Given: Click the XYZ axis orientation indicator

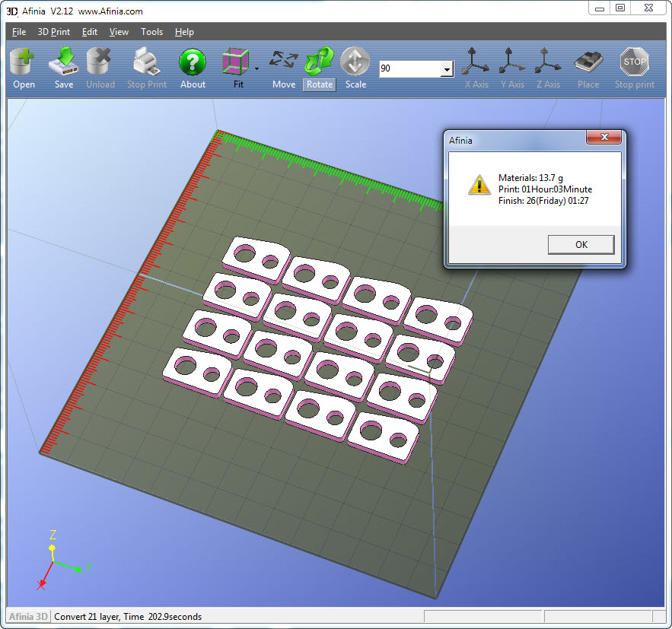Looking at the screenshot, I should (x=64, y=560).
